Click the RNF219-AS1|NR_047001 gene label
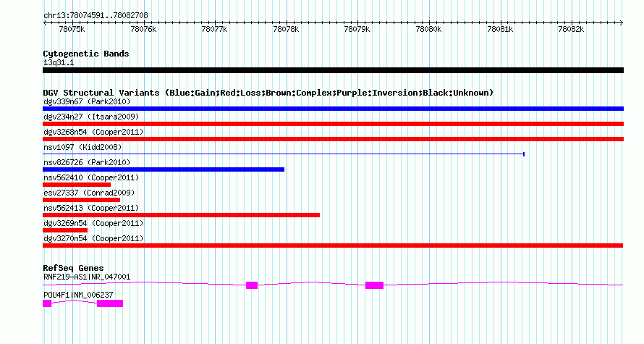The image size is (644, 344). (x=87, y=277)
